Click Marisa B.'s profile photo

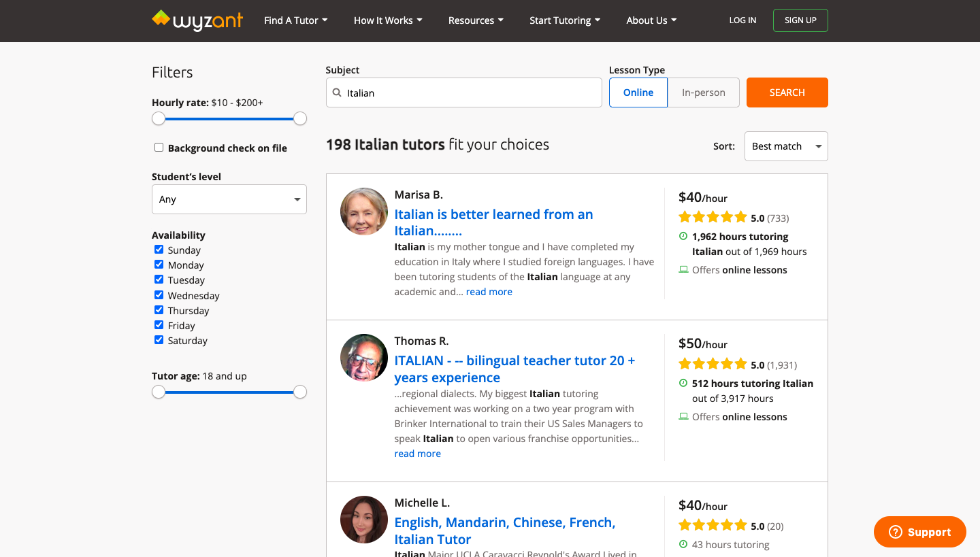click(x=364, y=212)
